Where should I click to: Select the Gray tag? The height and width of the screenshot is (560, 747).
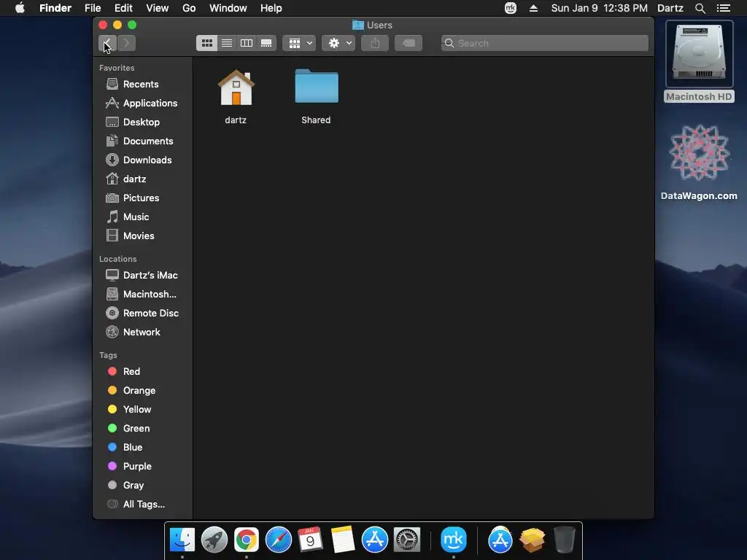[143, 486]
